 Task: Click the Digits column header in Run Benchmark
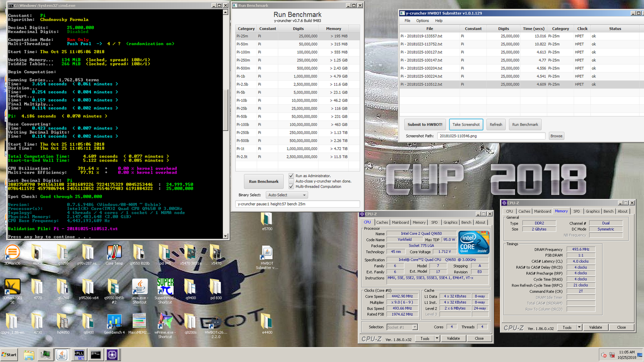(298, 29)
